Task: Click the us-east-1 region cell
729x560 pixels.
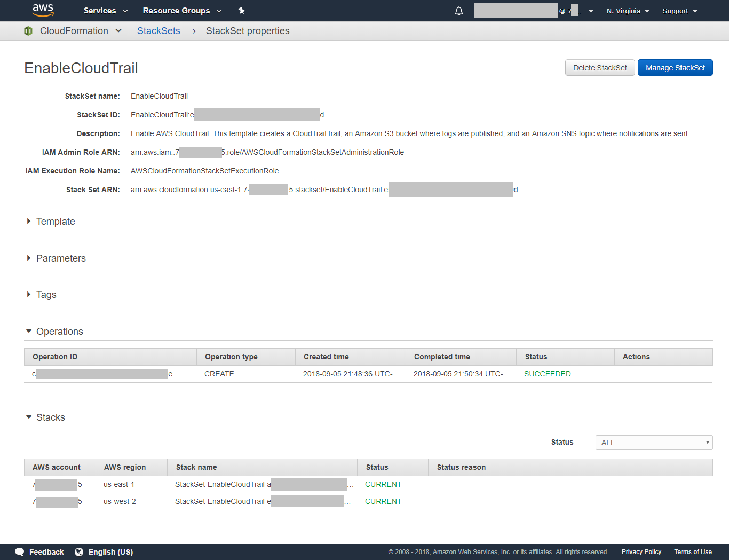Action: click(119, 484)
